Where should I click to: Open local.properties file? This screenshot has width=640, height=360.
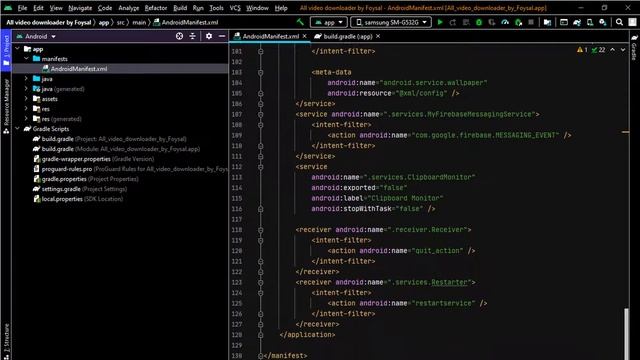coord(78,199)
